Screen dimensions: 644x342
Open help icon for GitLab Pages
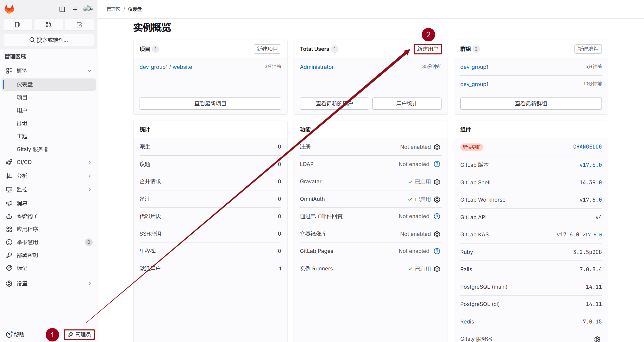coord(437,251)
